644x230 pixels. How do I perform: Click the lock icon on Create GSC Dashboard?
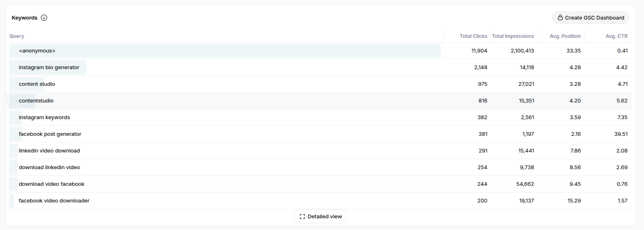tap(560, 17)
